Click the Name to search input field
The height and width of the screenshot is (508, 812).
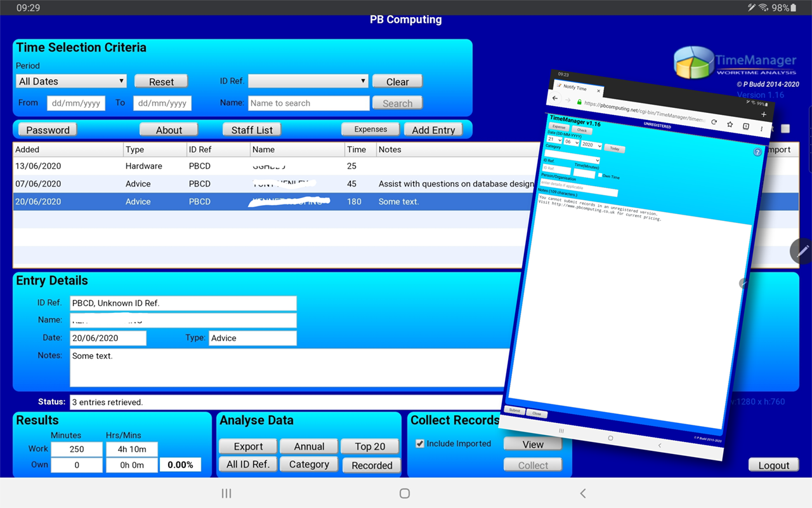(308, 103)
